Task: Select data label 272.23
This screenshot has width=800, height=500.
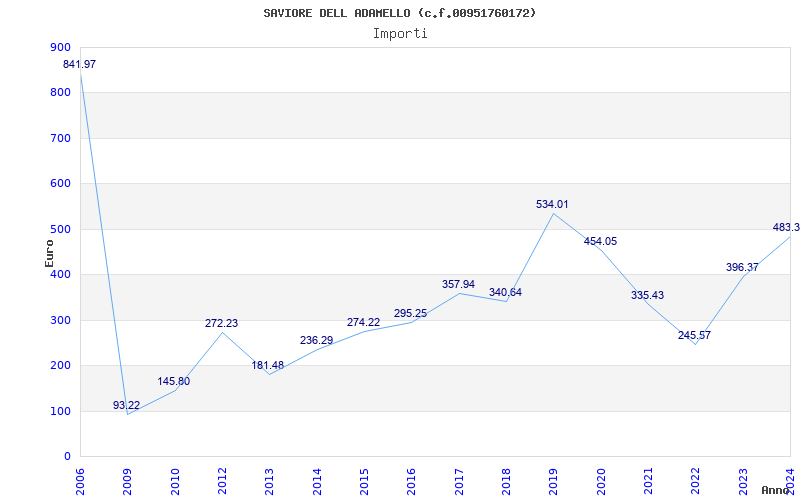Action: (x=221, y=323)
